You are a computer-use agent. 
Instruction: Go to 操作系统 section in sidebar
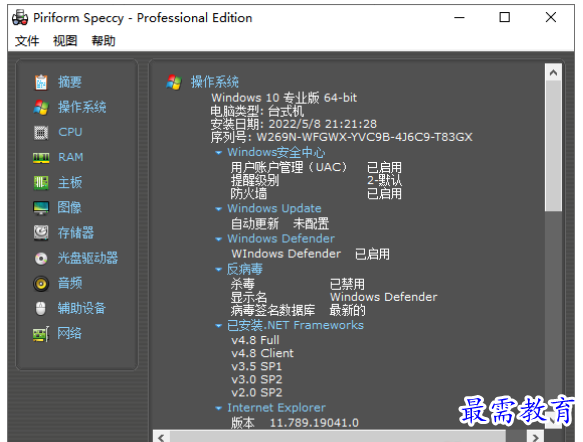pyautogui.click(x=82, y=107)
